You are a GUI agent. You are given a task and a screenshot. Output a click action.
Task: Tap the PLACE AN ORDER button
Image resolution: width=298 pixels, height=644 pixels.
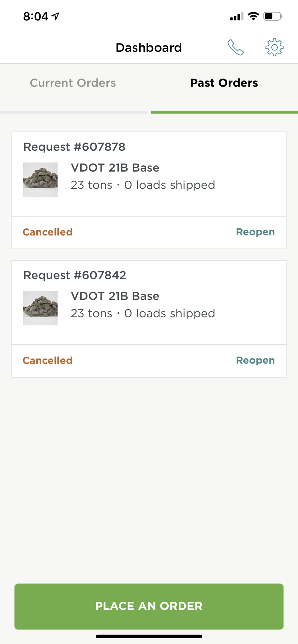point(149,606)
